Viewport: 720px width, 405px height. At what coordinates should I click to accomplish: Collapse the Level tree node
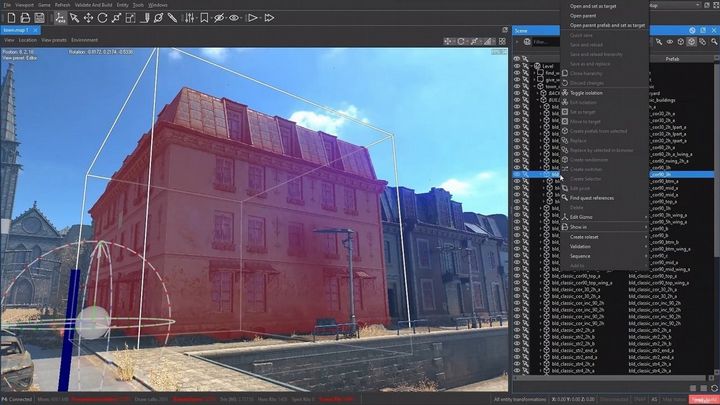coord(530,66)
